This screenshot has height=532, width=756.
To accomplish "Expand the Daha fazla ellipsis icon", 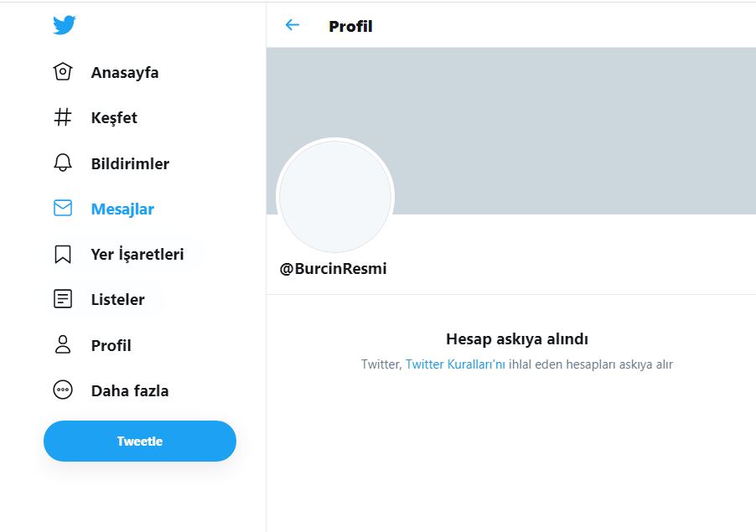I will (63, 390).
